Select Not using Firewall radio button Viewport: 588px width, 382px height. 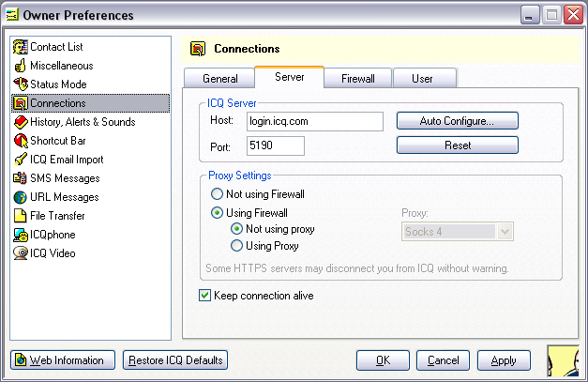217,194
